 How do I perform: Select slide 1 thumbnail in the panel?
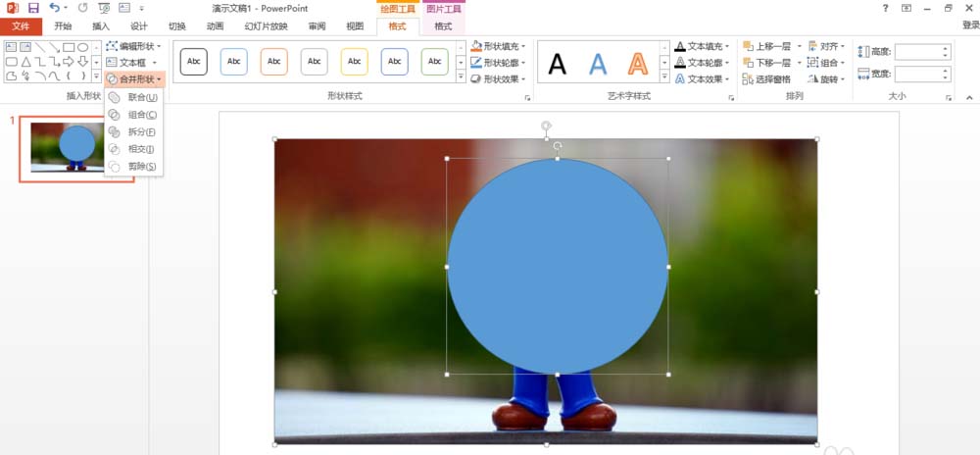(76, 149)
